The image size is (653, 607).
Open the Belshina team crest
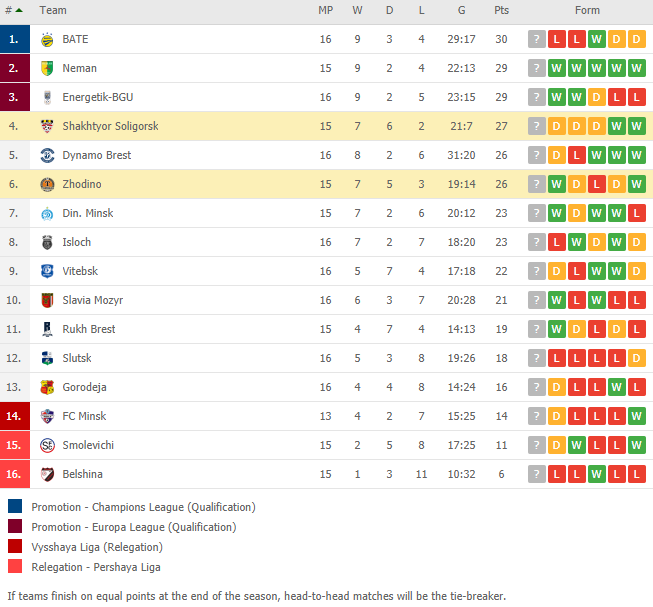pyautogui.click(x=47, y=474)
